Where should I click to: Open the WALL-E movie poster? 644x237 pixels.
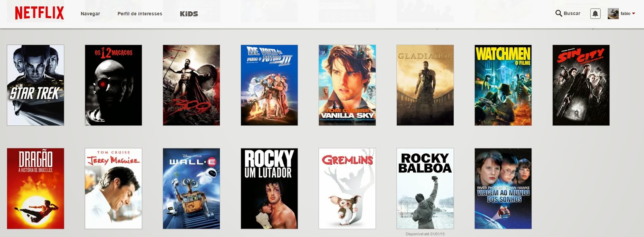pyautogui.click(x=191, y=188)
